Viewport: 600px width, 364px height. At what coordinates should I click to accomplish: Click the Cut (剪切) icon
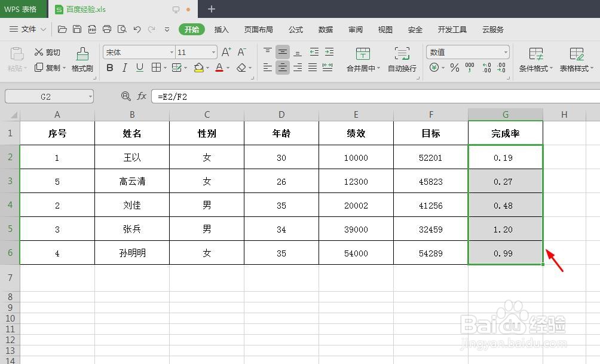pos(47,52)
